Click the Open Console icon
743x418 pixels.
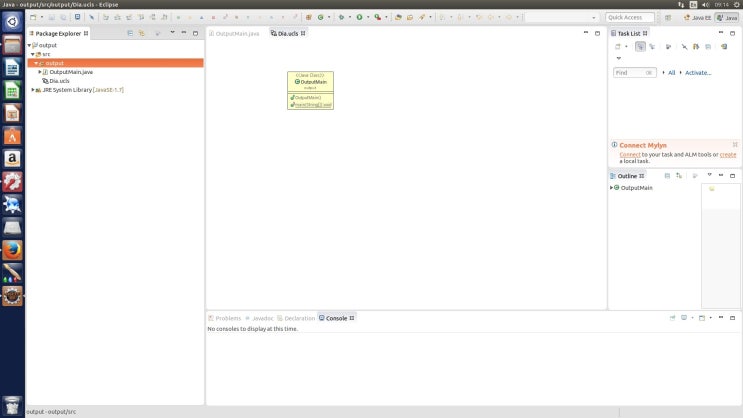(702, 318)
